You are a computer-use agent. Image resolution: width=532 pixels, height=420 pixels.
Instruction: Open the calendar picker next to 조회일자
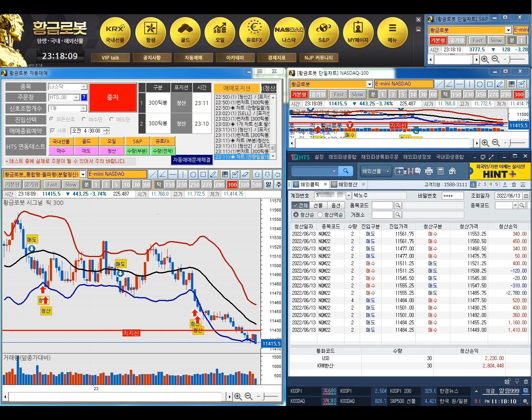click(526, 196)
